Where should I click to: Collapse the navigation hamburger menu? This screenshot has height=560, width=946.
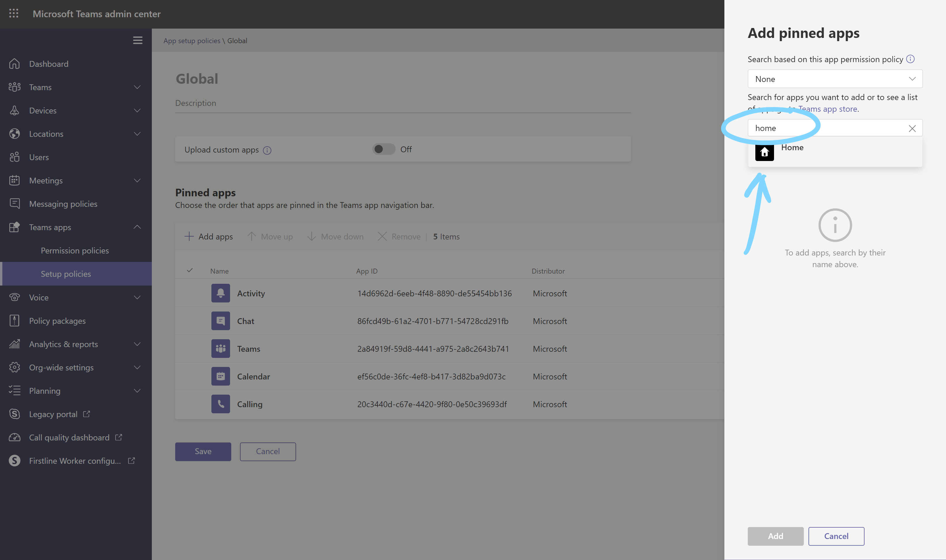[x=138, y=40]
